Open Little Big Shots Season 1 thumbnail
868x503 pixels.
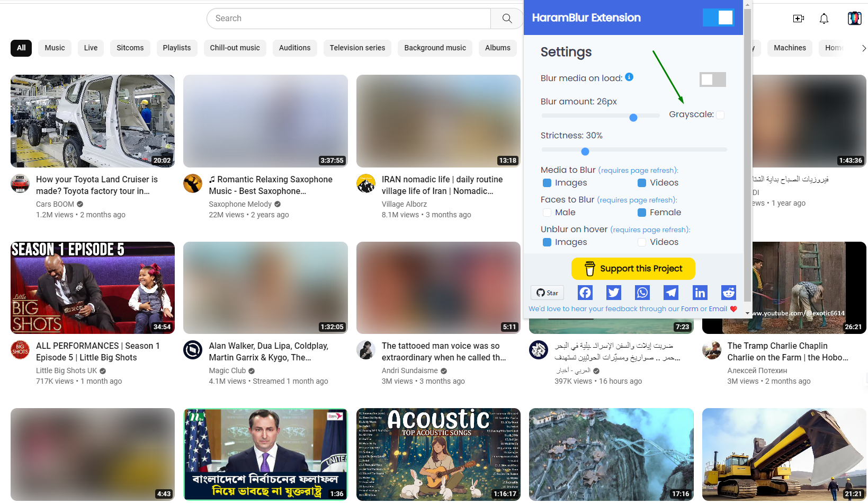coord(93,288)
